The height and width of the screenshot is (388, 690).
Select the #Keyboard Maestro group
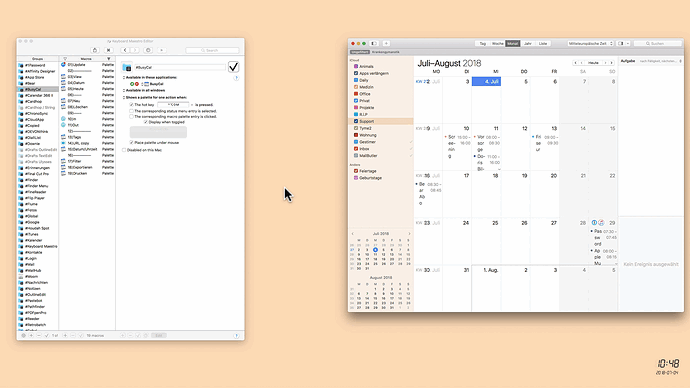click(37, 246)
